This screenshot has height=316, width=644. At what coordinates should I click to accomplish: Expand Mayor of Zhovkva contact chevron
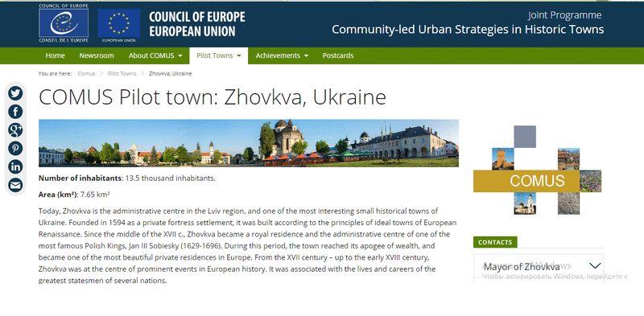point(595,266)
